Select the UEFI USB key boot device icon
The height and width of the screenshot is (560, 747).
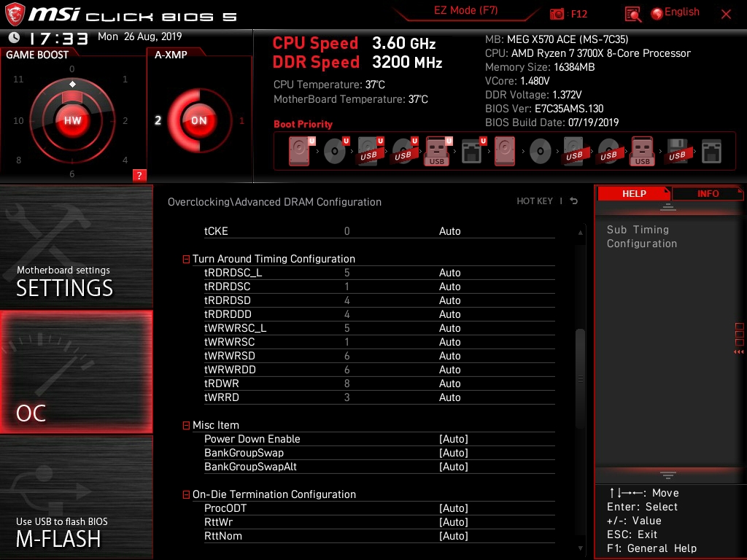[438, 151]
